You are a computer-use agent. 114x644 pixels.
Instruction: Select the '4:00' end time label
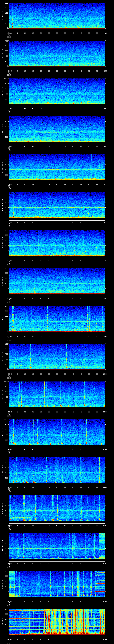point(105,147)
